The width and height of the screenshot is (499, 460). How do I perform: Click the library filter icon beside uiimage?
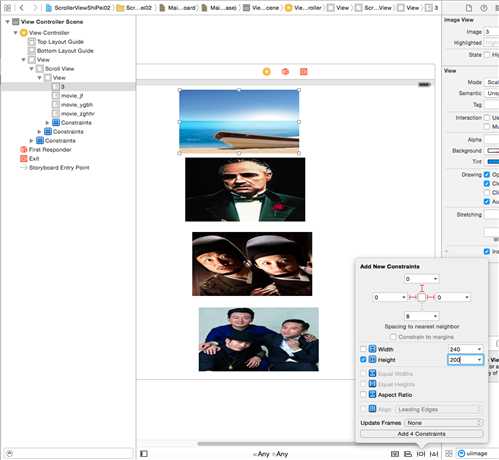462,453
